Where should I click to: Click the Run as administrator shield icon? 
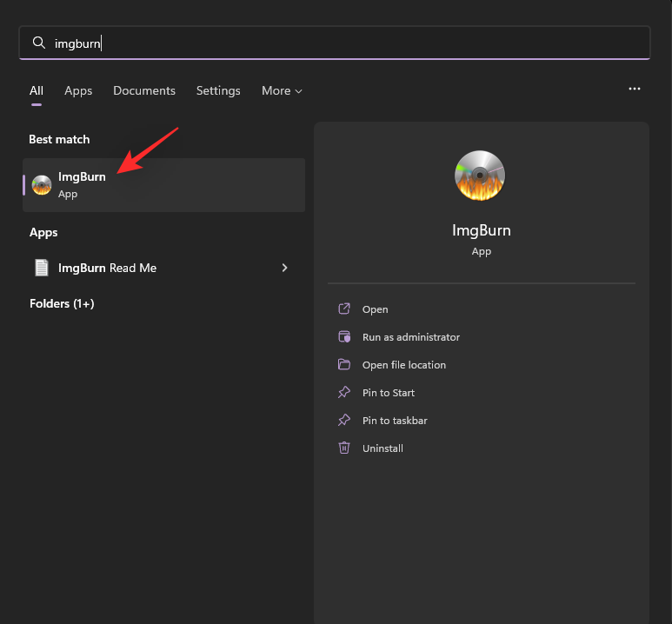[344, 336]
